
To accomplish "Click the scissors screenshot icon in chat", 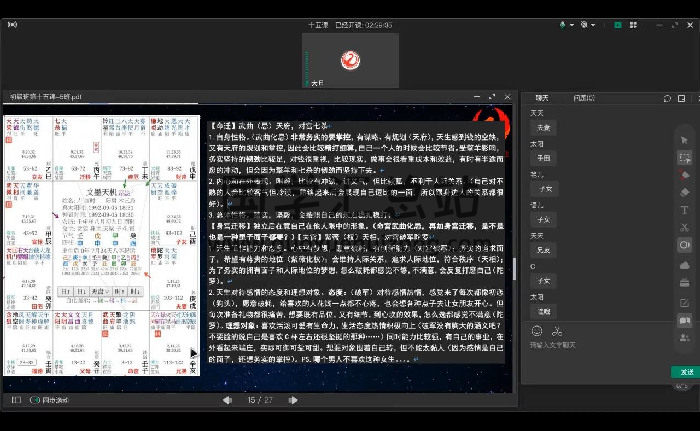I will click(x=557, y=330).
